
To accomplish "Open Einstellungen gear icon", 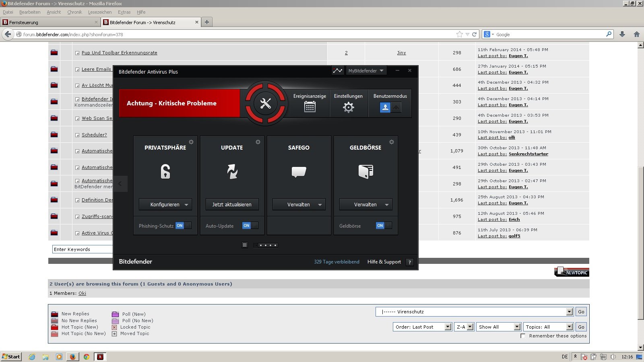I will [x=348, y=107].
